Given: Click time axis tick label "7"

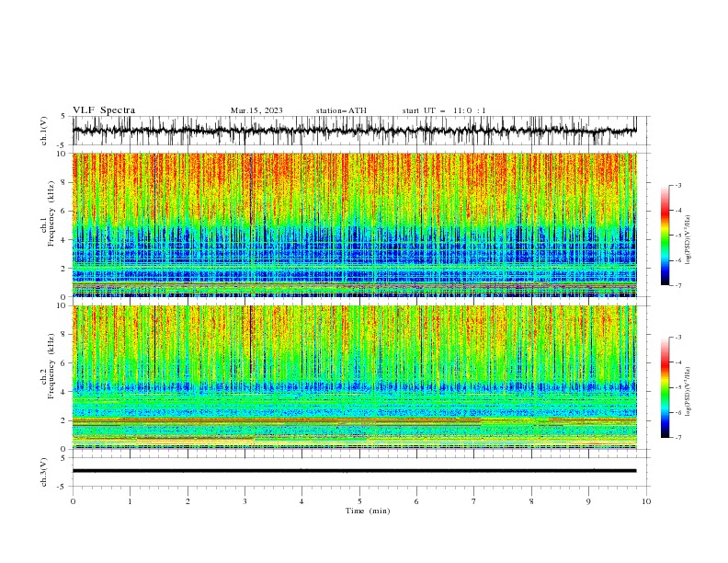Looking at the screenshot, I should click(x=474, y=501).
